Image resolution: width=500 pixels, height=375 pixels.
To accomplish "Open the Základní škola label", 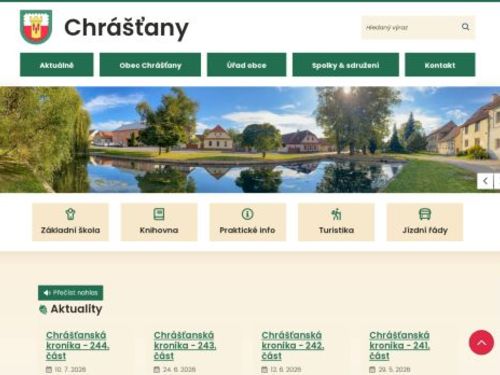I will (x=70, y=230).
